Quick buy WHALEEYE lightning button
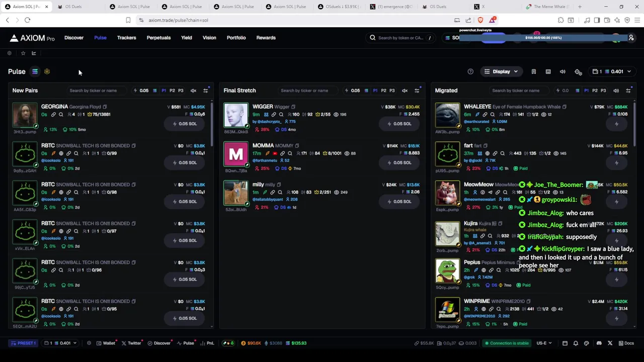 tap(616, 124)
